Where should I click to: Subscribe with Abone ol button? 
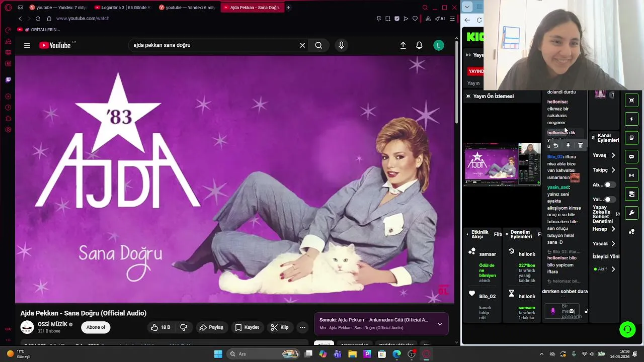(x=96, y=327)
